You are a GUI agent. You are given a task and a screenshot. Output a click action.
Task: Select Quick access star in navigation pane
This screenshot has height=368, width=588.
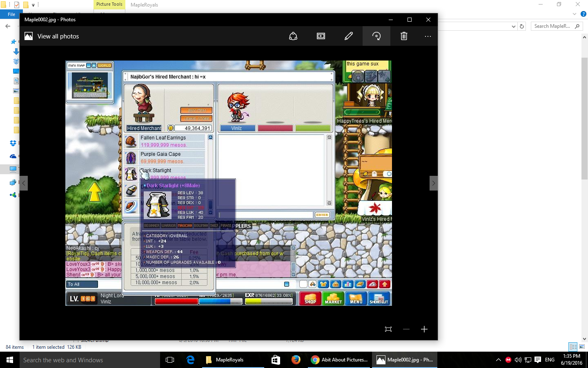point(14,42)
